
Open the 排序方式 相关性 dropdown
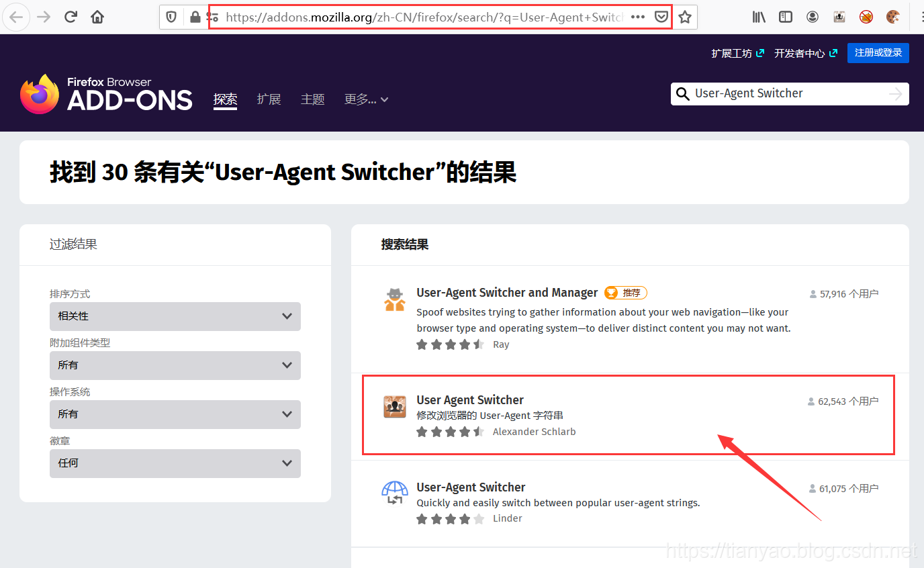[175, 316]
